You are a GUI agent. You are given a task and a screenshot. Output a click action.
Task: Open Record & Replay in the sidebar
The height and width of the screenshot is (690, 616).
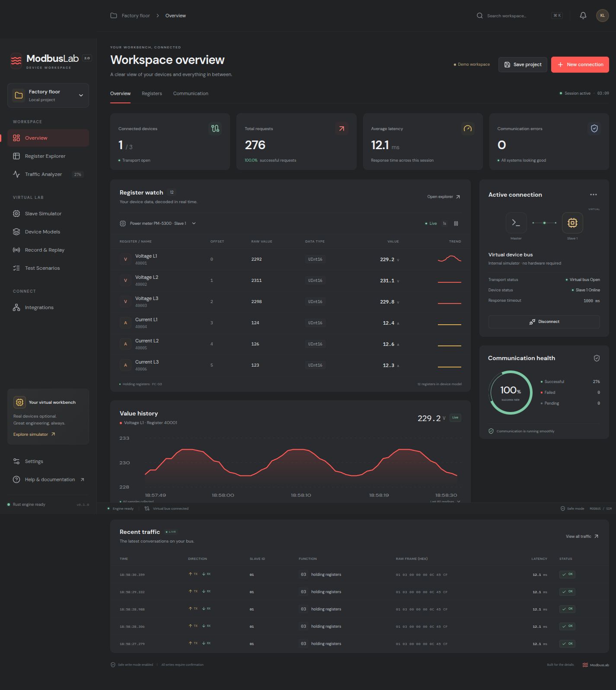pos(48,250)
